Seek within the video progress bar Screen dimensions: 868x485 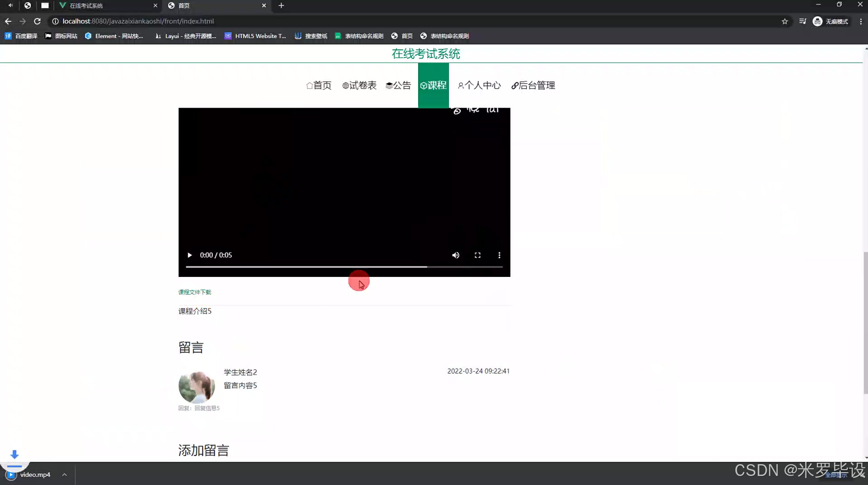point(344,267)
